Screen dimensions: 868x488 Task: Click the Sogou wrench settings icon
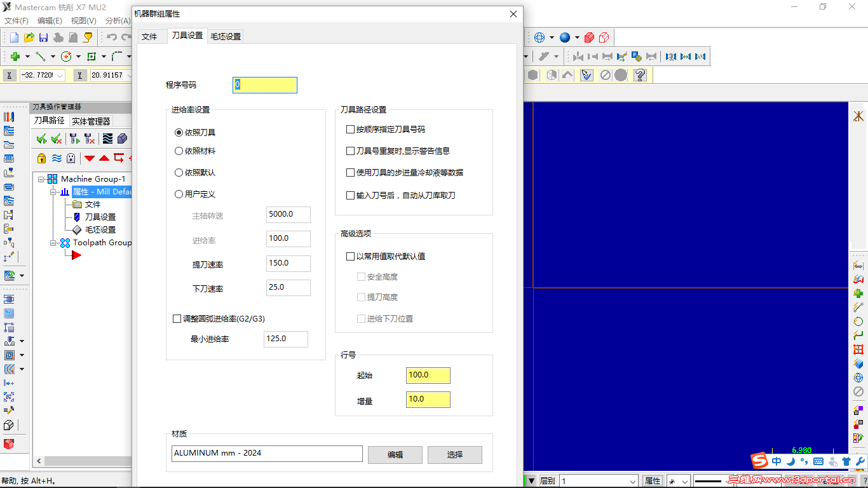(x=860, y=461)
